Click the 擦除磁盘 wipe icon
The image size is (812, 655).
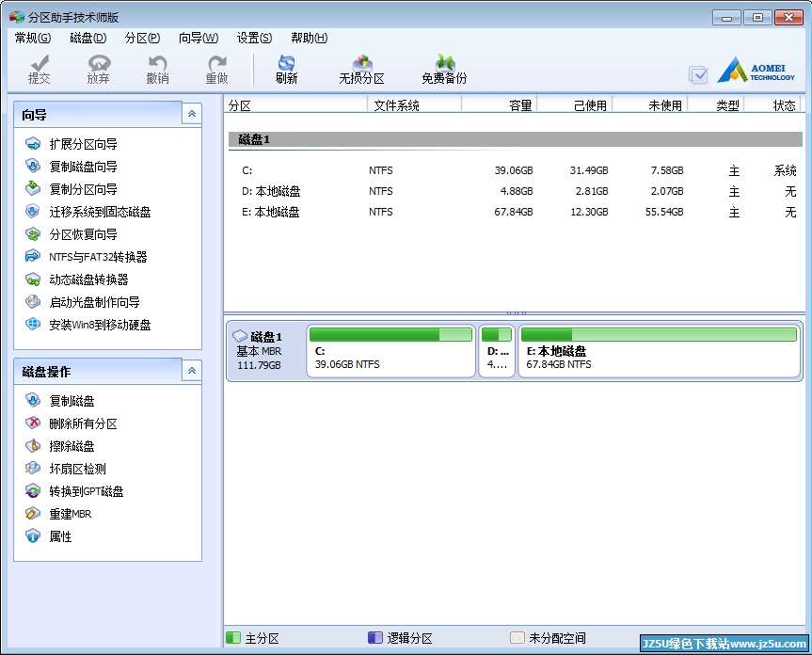pyautogui.click(x=33, y=446)
